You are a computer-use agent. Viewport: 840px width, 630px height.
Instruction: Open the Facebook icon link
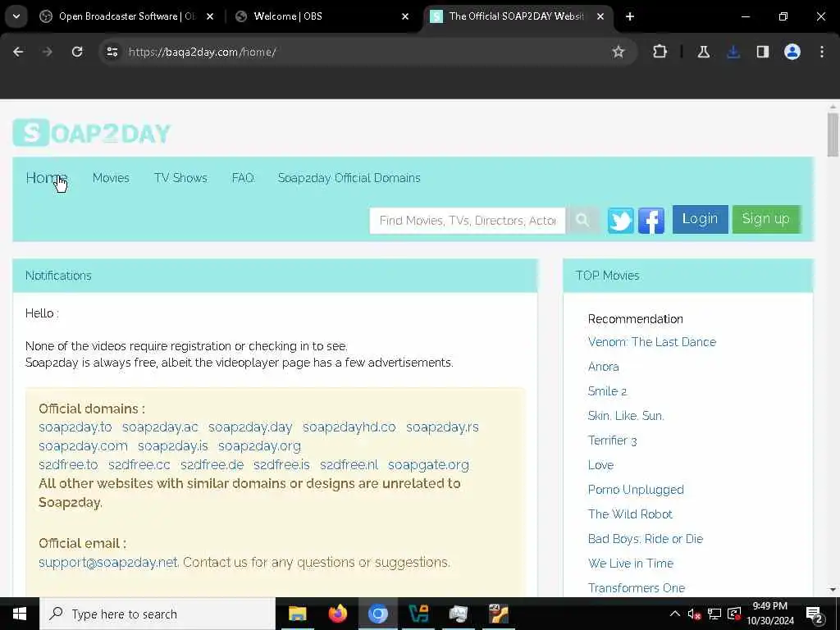coord(651,220)
